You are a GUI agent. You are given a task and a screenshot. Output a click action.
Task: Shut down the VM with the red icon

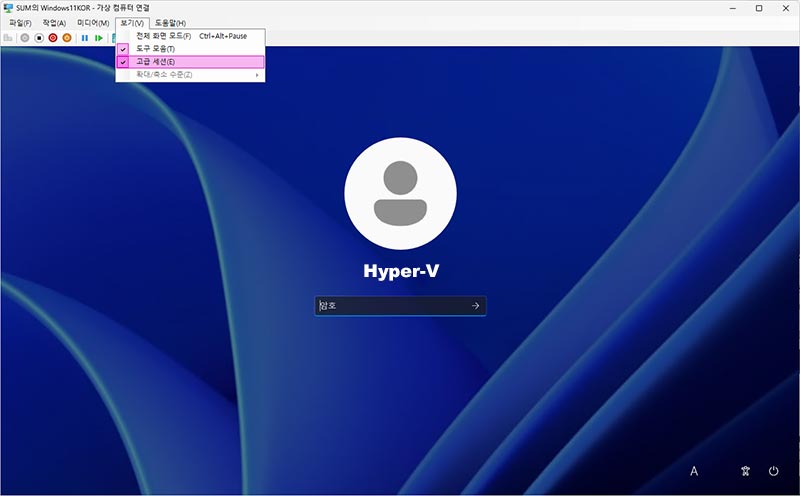[53, 38]
